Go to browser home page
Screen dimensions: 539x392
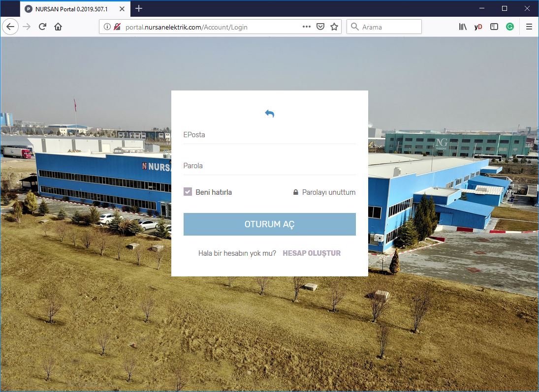coord(58,27)
